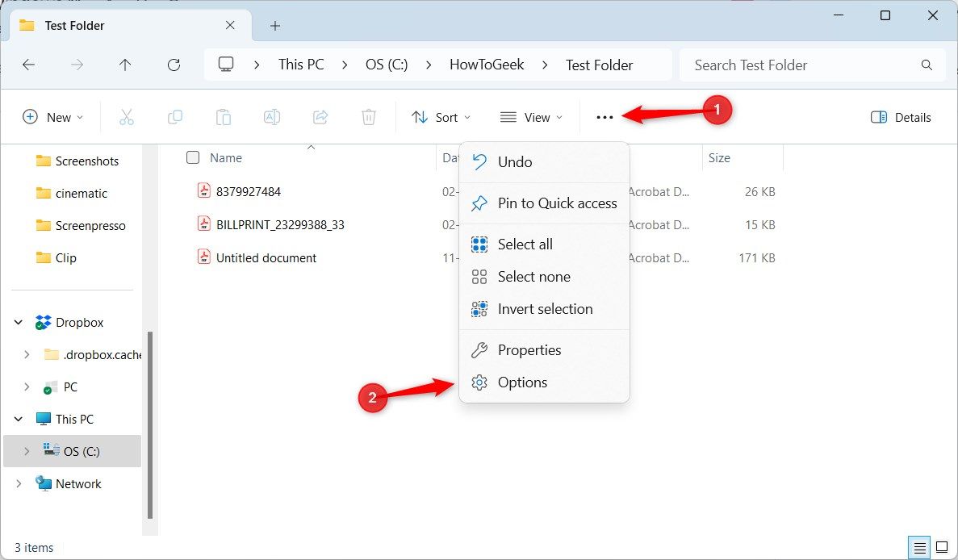The image size is (958, 560).
Task: Click the Copy icon in toolbar
Action: point(175,117)
